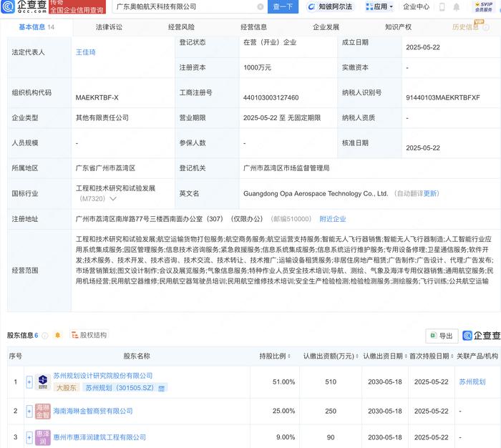The image size is (501, 448).
Task: Open 企业中心 link
Action: 416,6
